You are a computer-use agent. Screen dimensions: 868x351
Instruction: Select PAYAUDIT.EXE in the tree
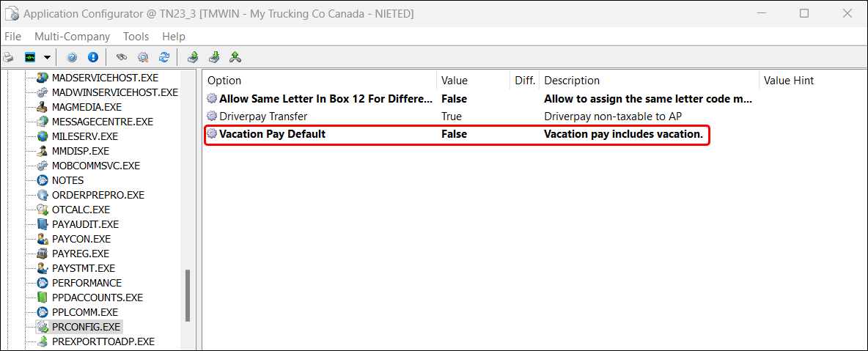pyautogui.click(x=85, y=224)
